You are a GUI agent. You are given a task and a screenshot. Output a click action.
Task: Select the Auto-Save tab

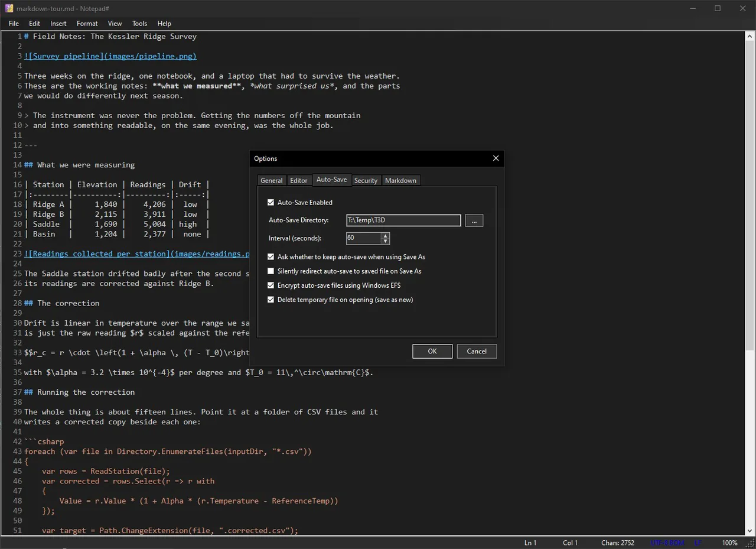331,180
